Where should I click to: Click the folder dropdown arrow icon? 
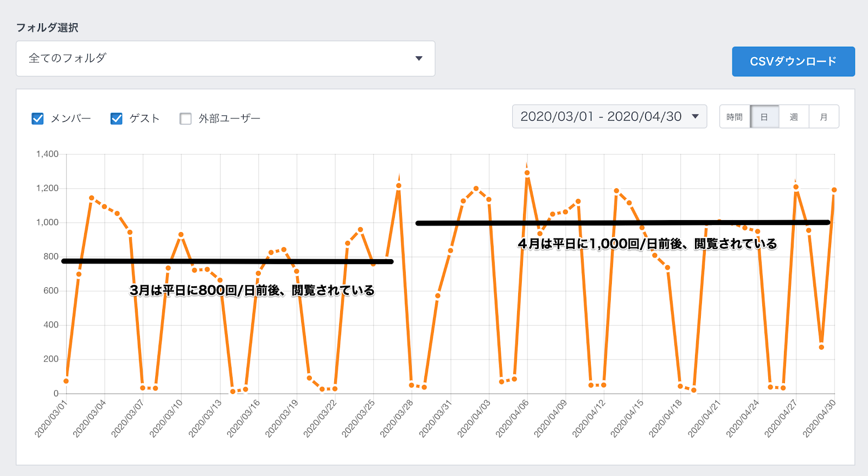click(x=418, y=59)
